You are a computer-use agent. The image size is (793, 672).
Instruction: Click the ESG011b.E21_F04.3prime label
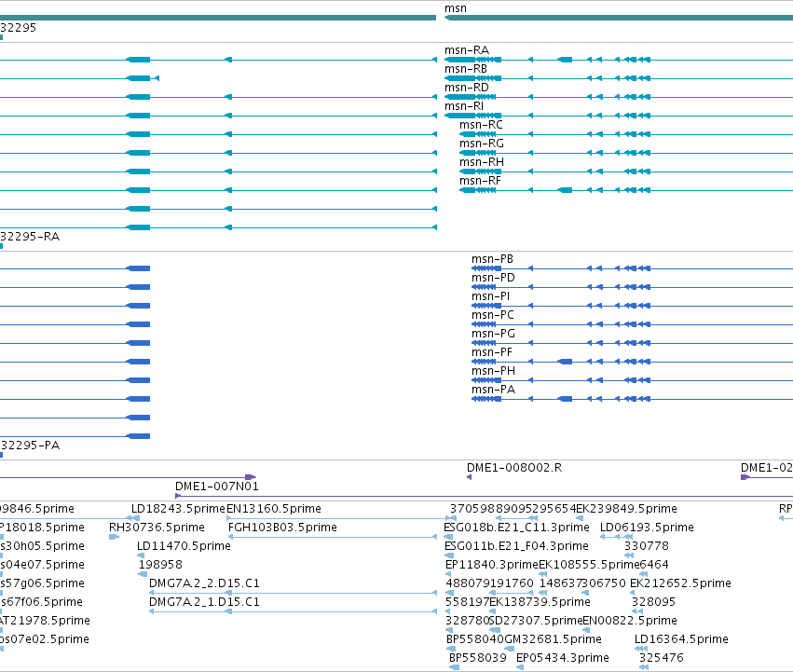pyautogui.click(x=516, y=546)
